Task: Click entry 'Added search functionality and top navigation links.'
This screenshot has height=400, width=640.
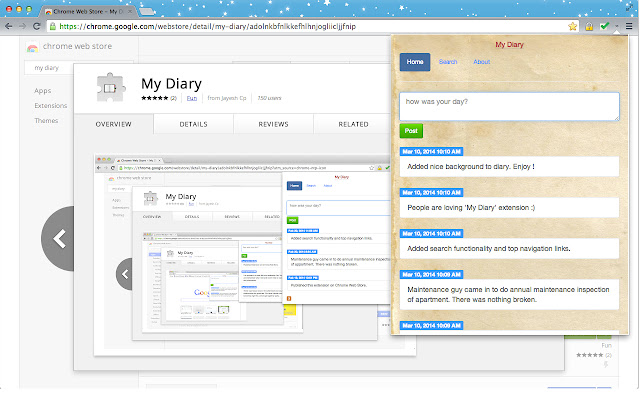Action: [509, 249]
